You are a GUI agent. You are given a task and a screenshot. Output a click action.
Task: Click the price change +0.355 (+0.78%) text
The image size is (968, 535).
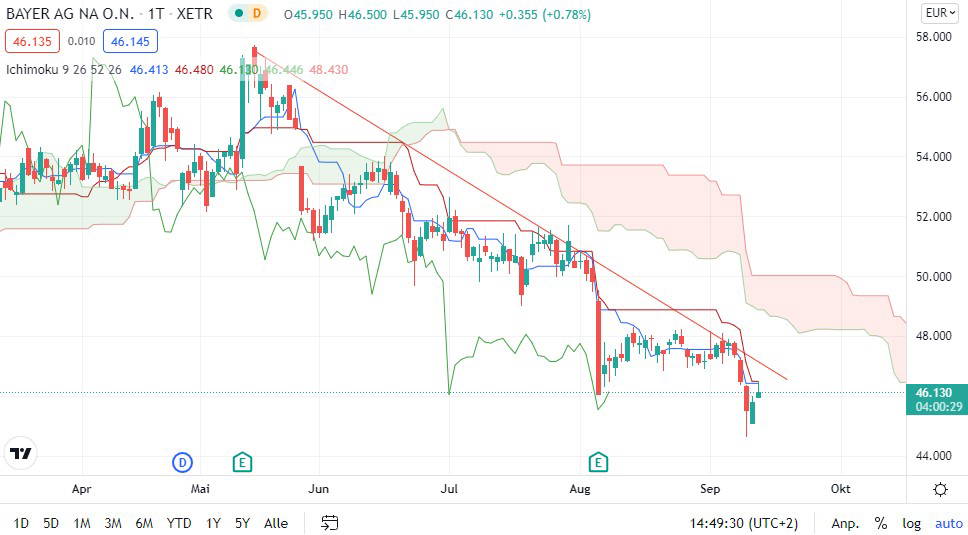[544, 14]
